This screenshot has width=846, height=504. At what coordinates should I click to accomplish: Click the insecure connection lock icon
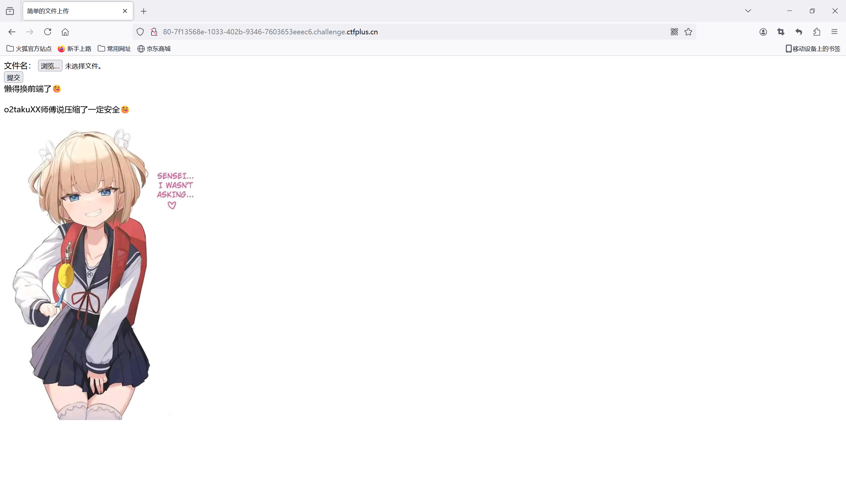tap(154, 32)
